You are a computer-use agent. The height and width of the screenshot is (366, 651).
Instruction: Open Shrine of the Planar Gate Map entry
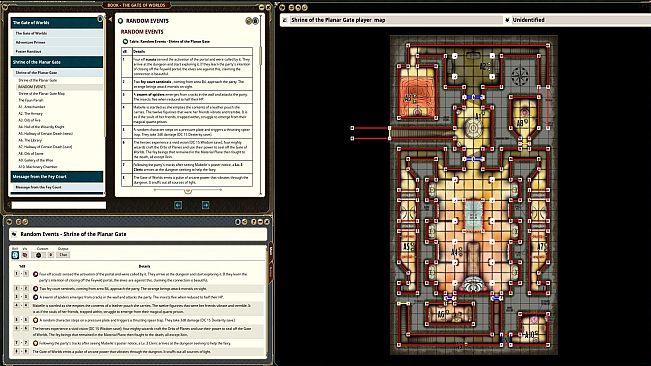pyautogui.click(x=42, y=94)
